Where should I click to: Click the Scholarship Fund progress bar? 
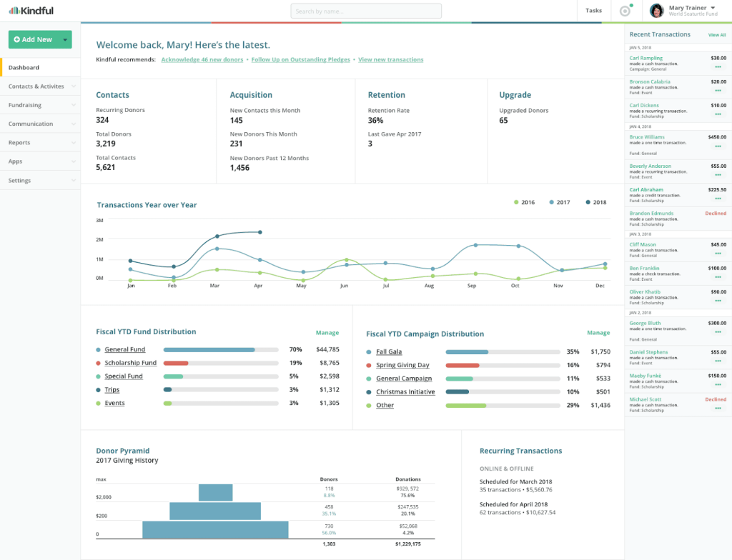pyautogui.click(x=221, y=363)
